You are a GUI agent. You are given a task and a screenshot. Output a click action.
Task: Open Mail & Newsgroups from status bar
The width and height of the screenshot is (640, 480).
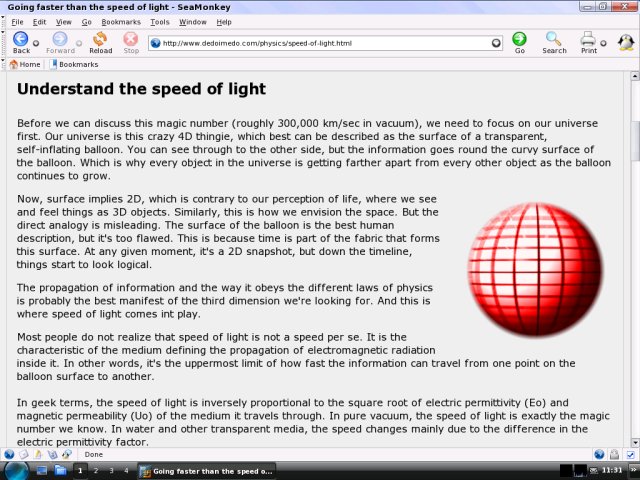point(24,454)
